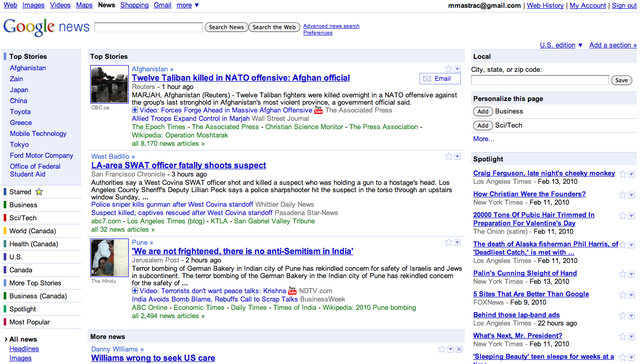
Task: Open Mobile Technology topic in sidebar
Action: 38,133
